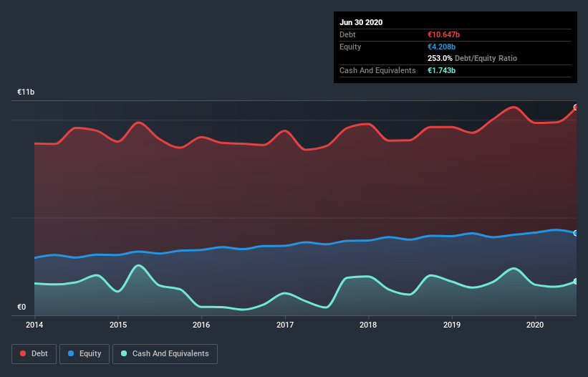Select the 2018 x-axis label

point(368,325)
